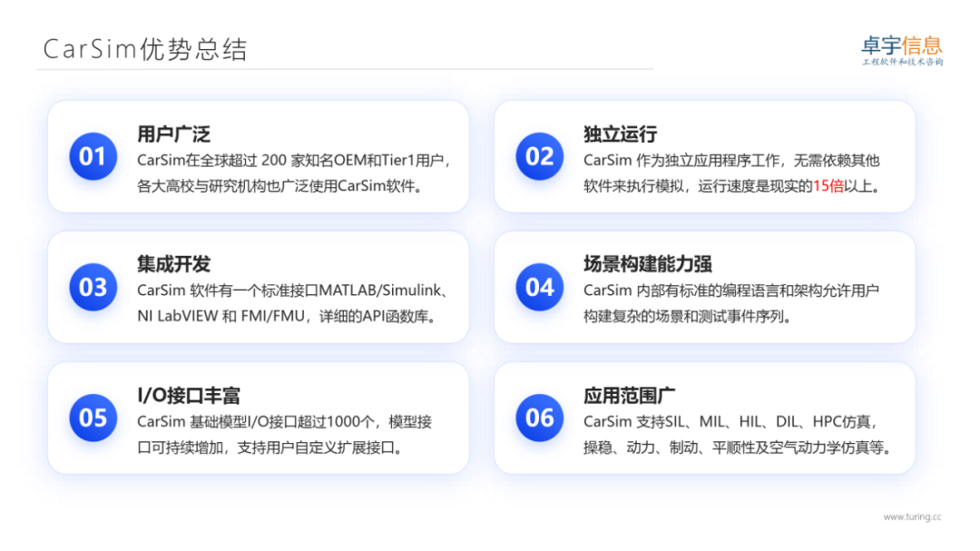Select the heading 场景构建能力强
This screenshot has height=551, width=980.
pyautogui.click(x=648, y=264)
